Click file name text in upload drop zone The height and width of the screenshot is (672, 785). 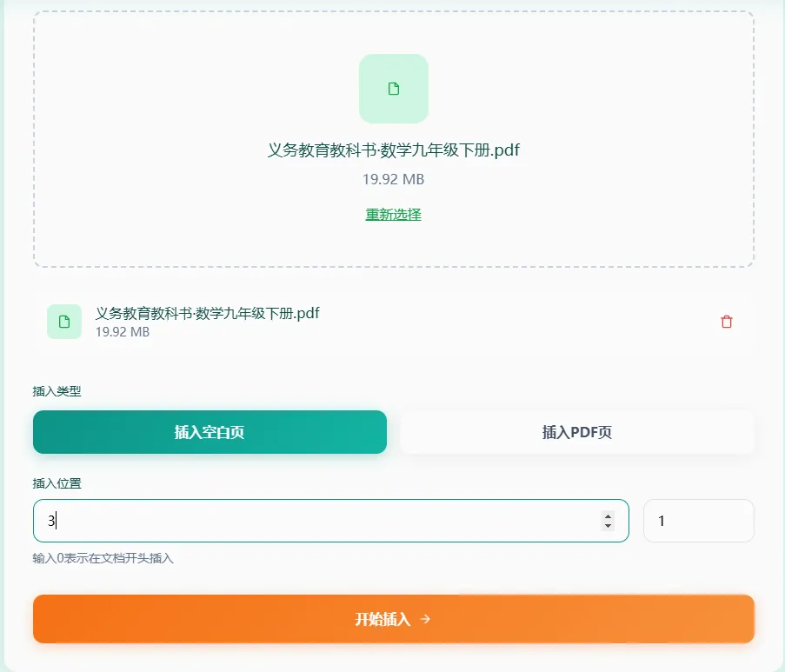(x=394, y=150)
